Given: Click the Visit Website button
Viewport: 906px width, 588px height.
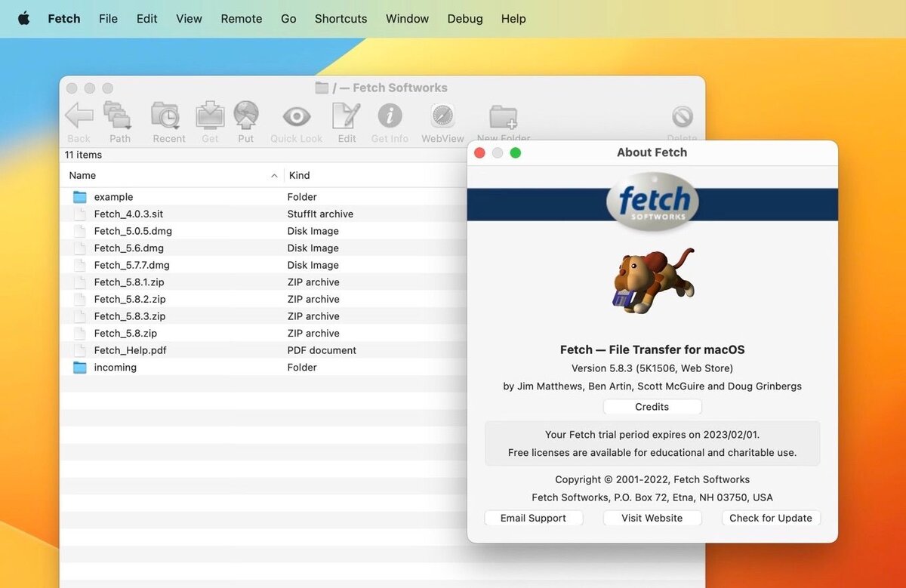Looking at the screenshot, I should pos(652,518).
